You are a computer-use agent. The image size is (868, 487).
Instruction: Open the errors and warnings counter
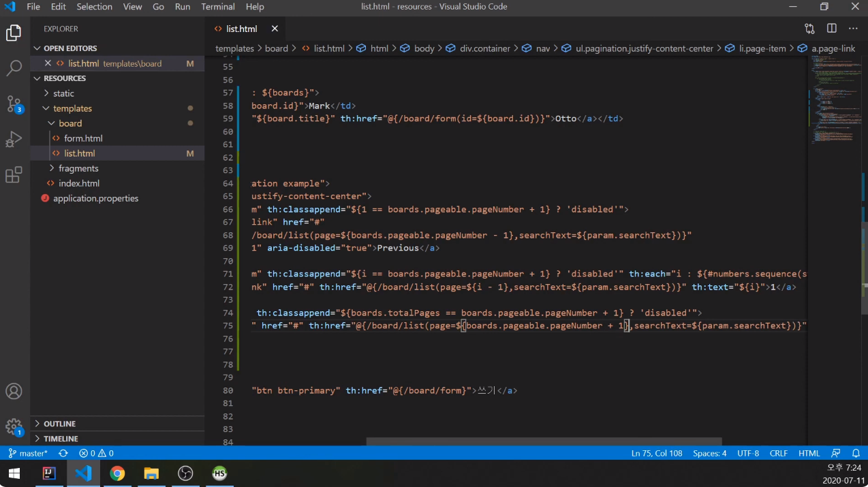[x=96, y=453]
